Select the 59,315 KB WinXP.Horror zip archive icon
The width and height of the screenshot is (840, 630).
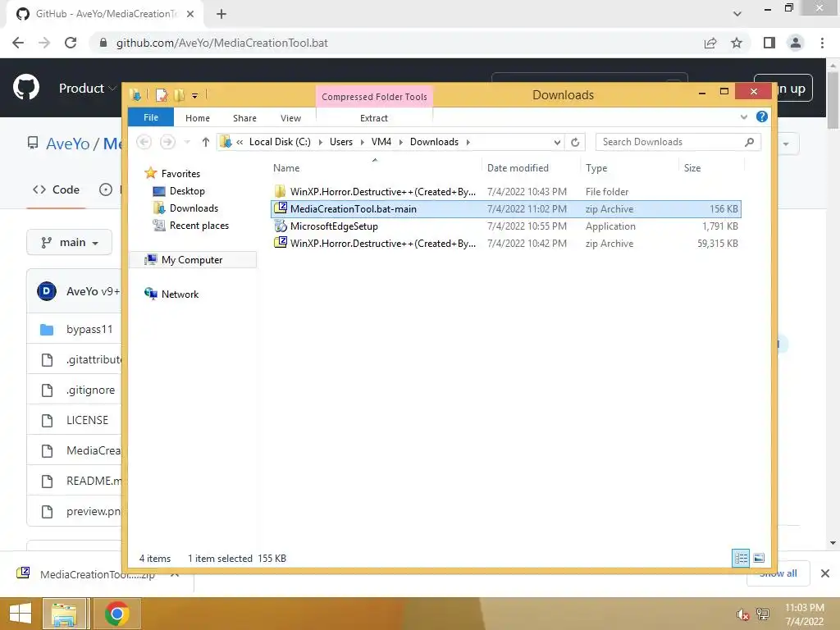[281, 243]
